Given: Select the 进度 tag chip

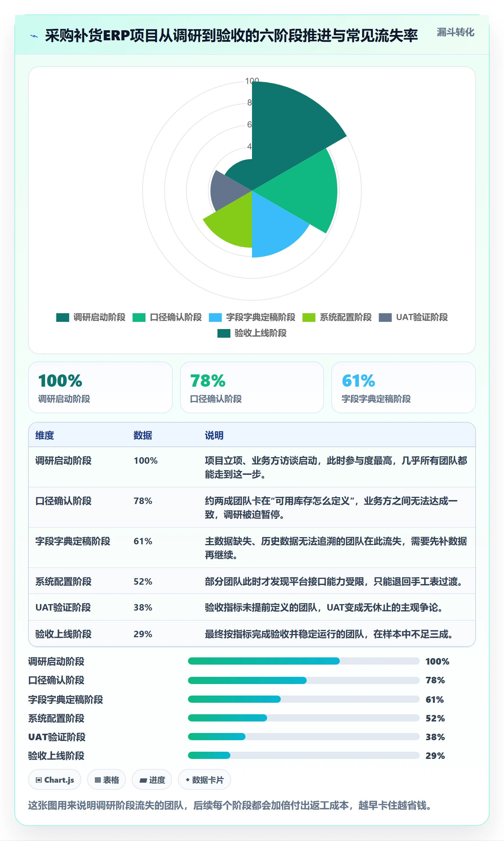Looking at the screenshot, I should pos(152,780).
